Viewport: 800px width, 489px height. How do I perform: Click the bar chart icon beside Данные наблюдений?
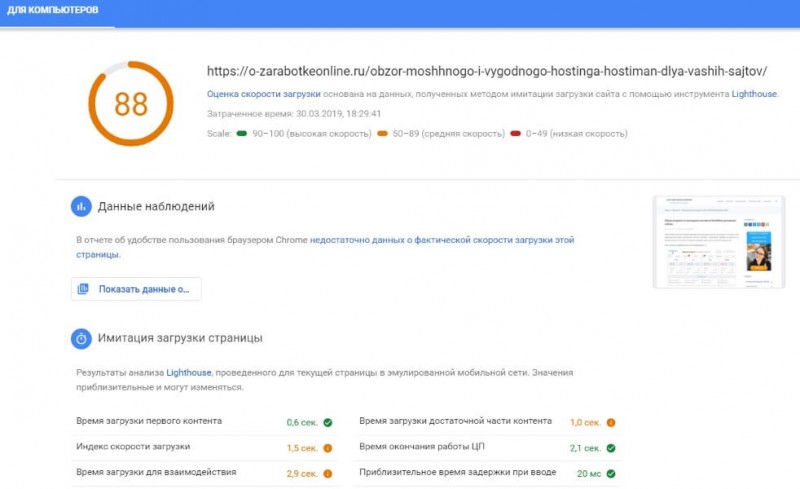81,207
